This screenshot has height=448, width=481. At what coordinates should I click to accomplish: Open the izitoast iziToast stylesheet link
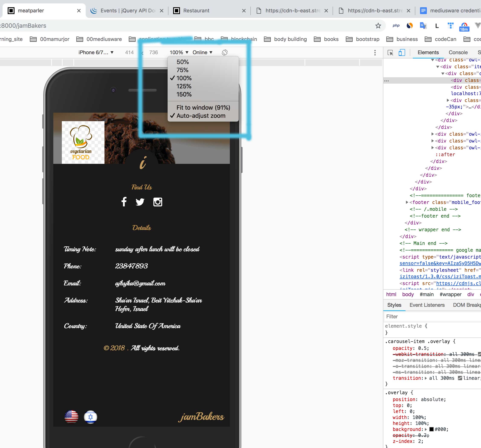[x=440, y=276]
